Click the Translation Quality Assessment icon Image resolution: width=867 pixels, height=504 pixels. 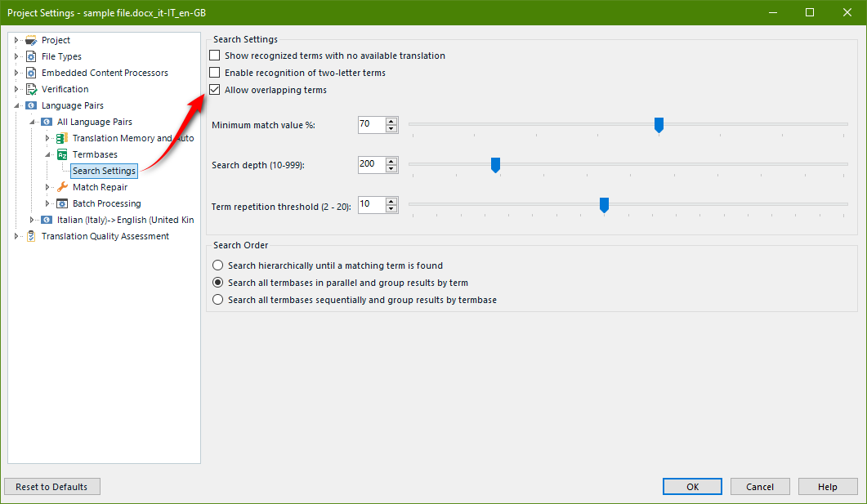coord(31,236)
